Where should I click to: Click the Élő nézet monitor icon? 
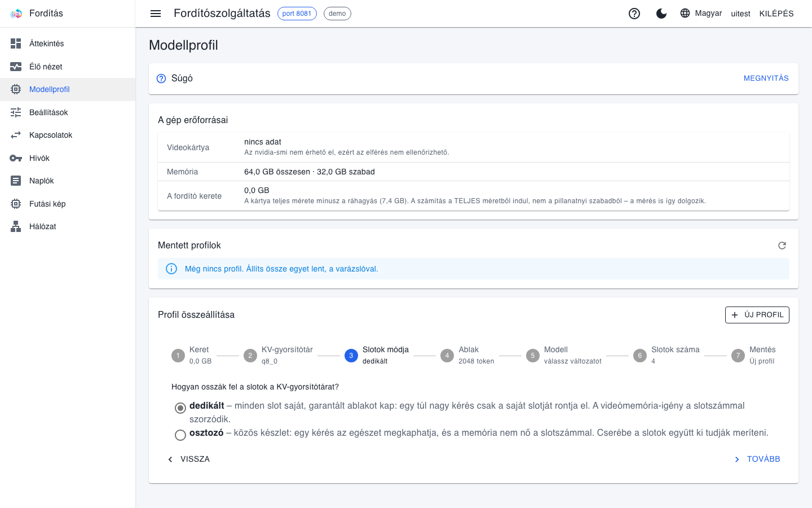pos(16,67)
